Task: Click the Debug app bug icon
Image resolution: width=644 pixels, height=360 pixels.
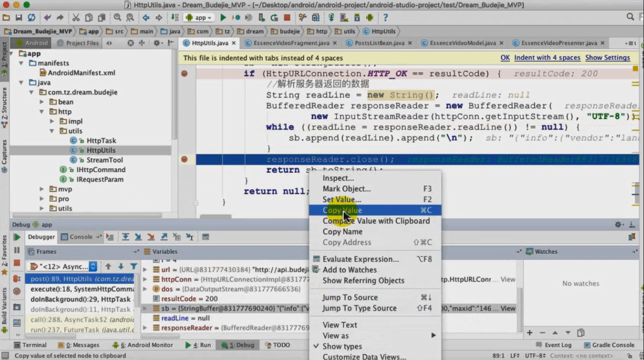Action: click(236, 17)
